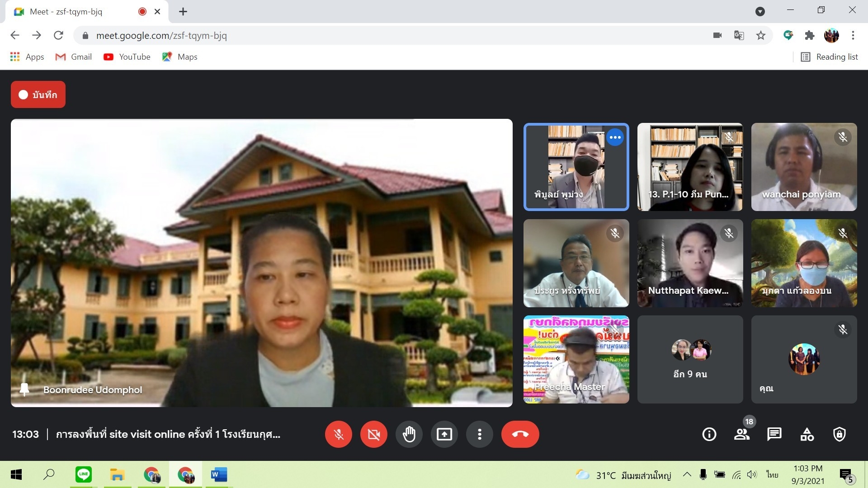Screen dimensions: 868x488
Task: Open host controls shield icon
Action: tap(840, 434)
